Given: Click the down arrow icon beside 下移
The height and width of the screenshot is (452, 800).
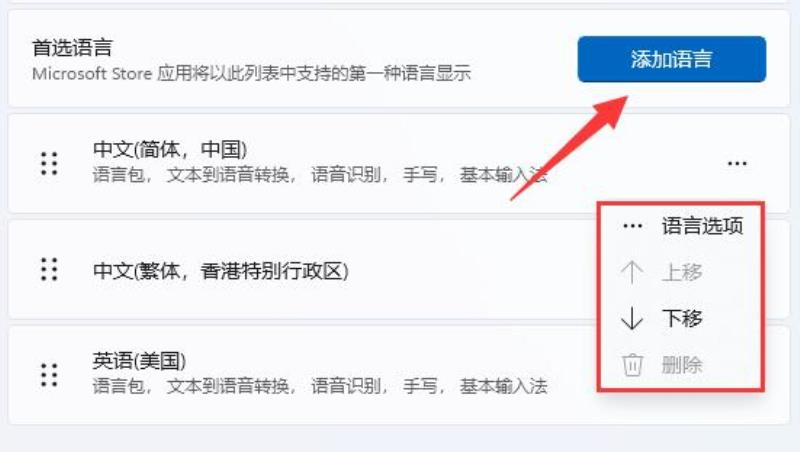Looking at the screenshot, I should [632, 318].
